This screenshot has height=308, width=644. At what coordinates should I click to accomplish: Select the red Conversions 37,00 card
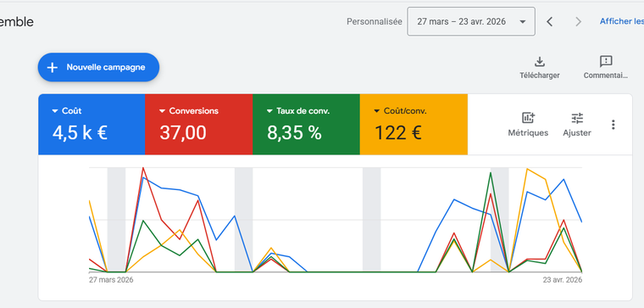(199, 125)
